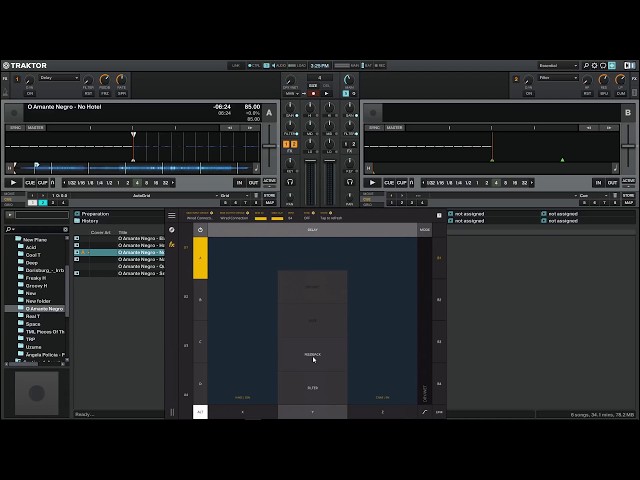Select FEEDBACK in the overlay parameter menu
Image resolution: width=640 pixels, height=480 pixels.
click(313, 354)
